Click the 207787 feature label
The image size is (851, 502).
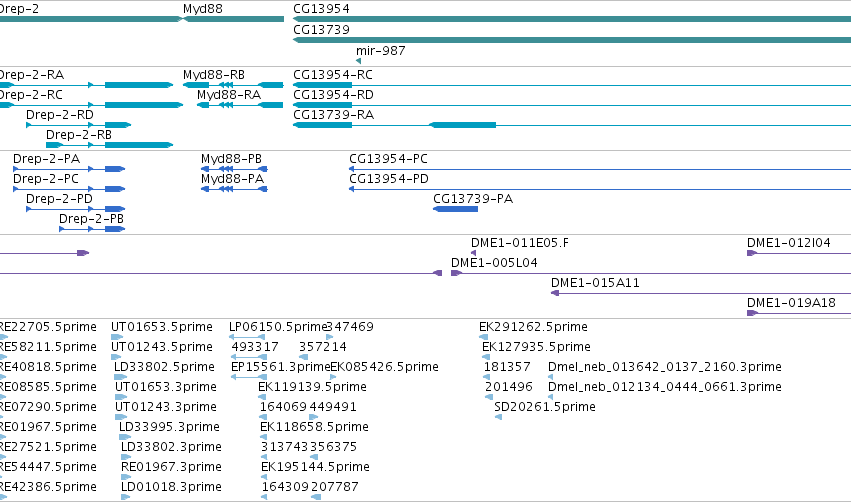click(x=334, y=487)
